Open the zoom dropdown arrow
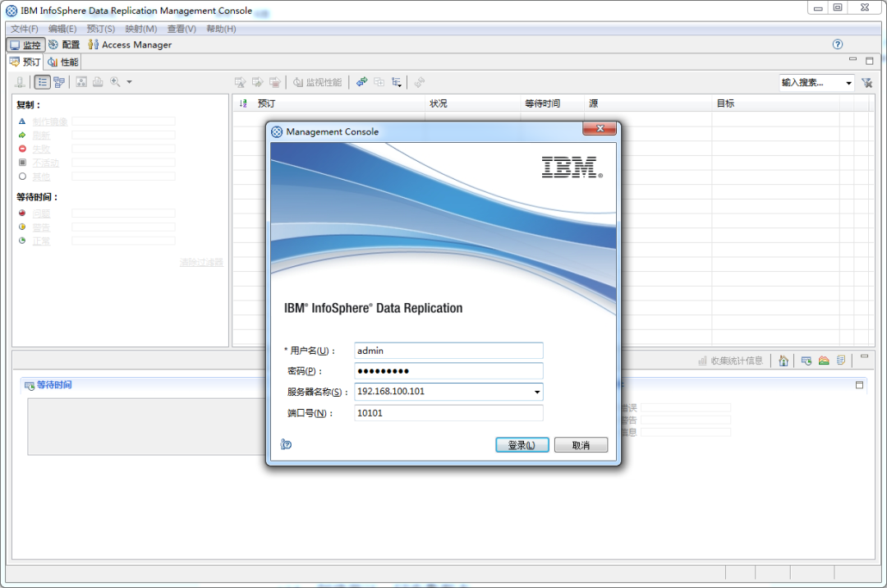This screenshot has height=588, width=887. [129, 82]
